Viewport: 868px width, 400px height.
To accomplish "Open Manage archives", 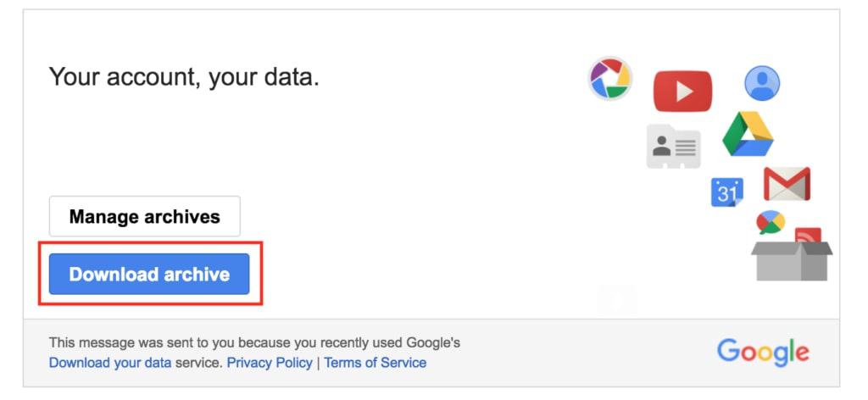I will click(144, 216).
